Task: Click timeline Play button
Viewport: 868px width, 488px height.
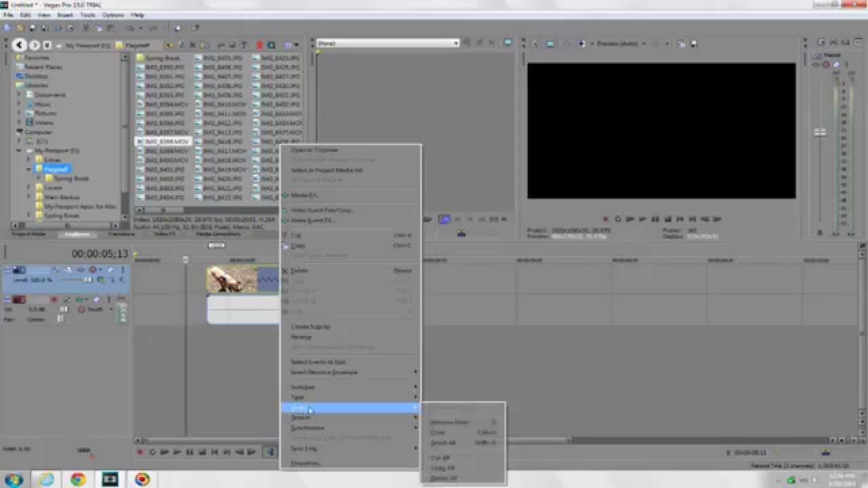Action: coord(177,452)
